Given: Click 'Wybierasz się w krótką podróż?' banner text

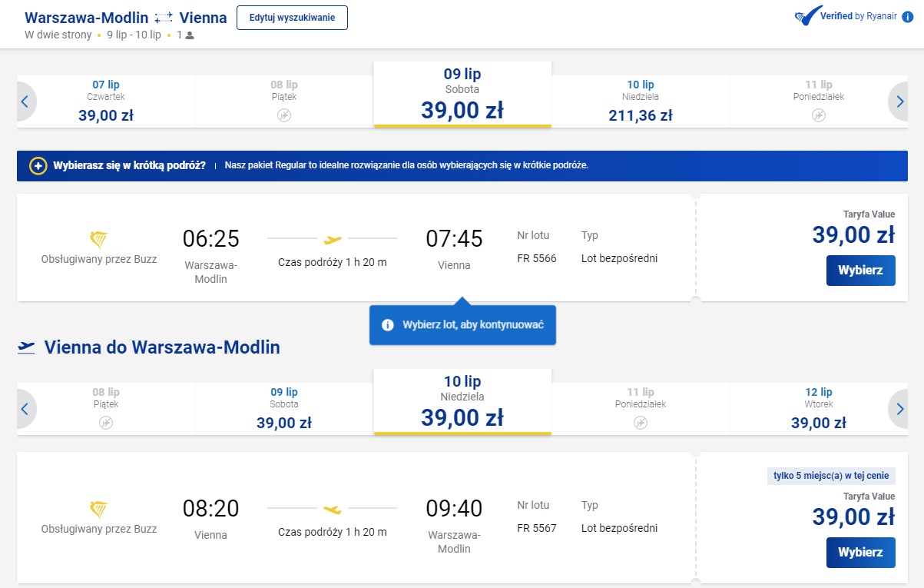Looking at the screenshot, I should click(129, 166).
